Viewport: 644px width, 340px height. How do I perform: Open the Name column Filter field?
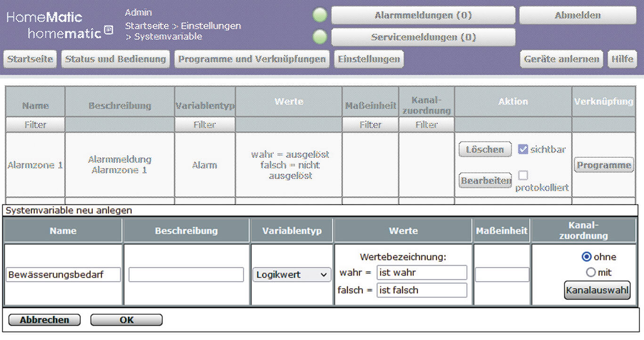35,124
